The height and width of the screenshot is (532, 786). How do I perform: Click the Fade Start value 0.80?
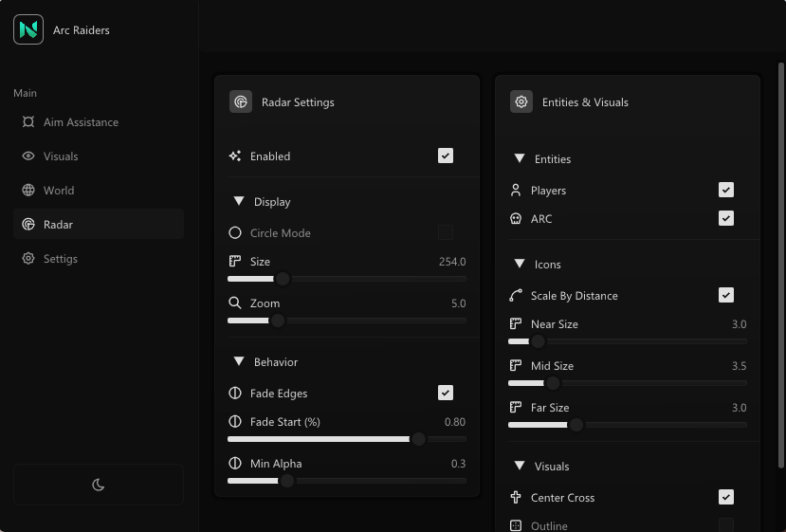coord(455,422)
